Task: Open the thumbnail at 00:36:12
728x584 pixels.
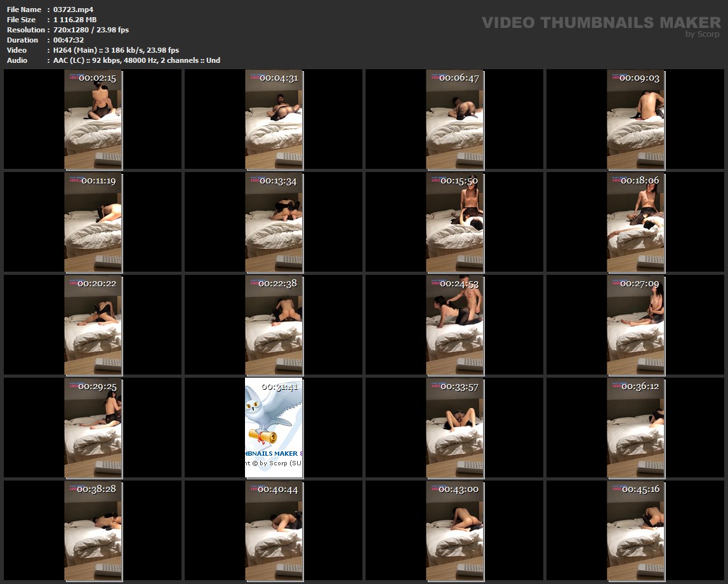Action: (x=635, y=428)
